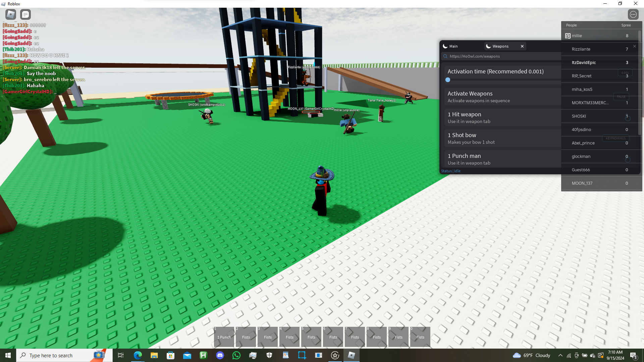Viewport: 644px width, 362px height.
Task: Equip the Fists item in slot 7
Action: coord(355,337)
